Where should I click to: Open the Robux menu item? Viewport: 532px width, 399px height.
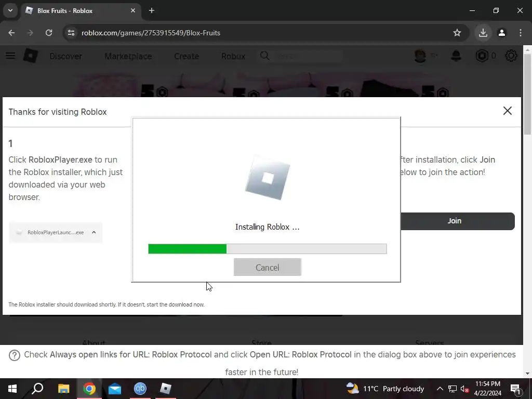pyautogui.click(x=233, y=56)
